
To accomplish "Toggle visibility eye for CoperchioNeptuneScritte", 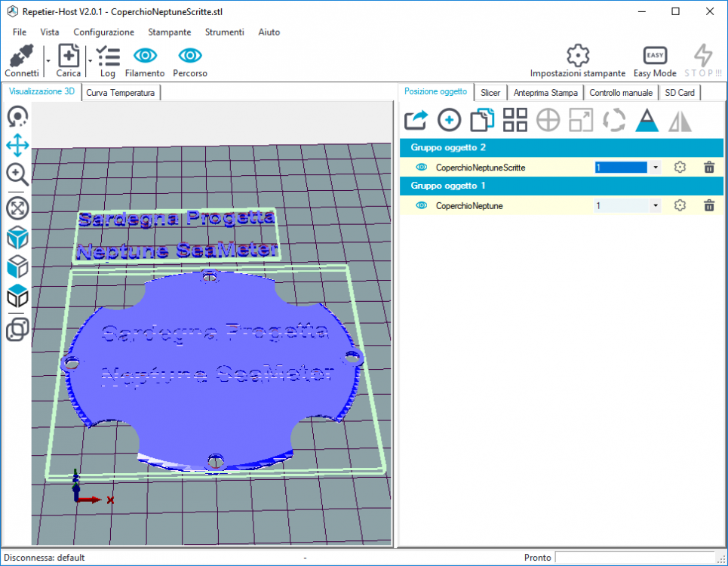I will [x=422, y=168].
